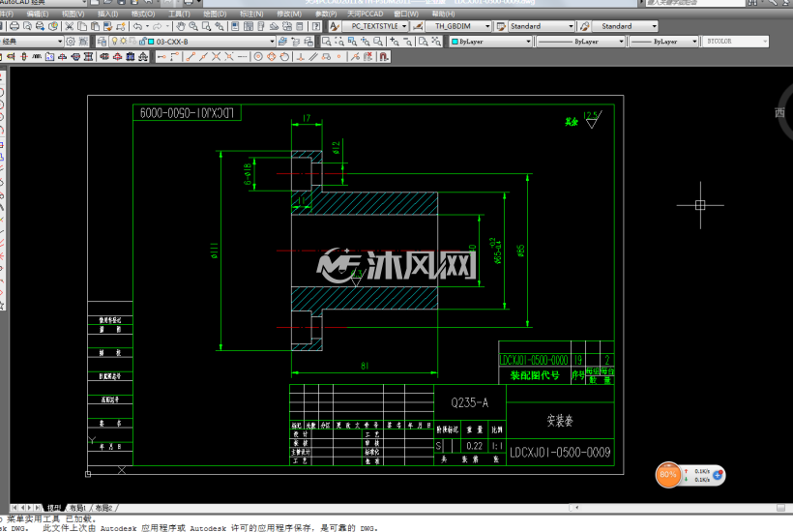The width and height of the screenshot is (793, 532).
Task: Open the Undo history dropdown arrow
Action: pyautogui.click(x=147, y=26)
